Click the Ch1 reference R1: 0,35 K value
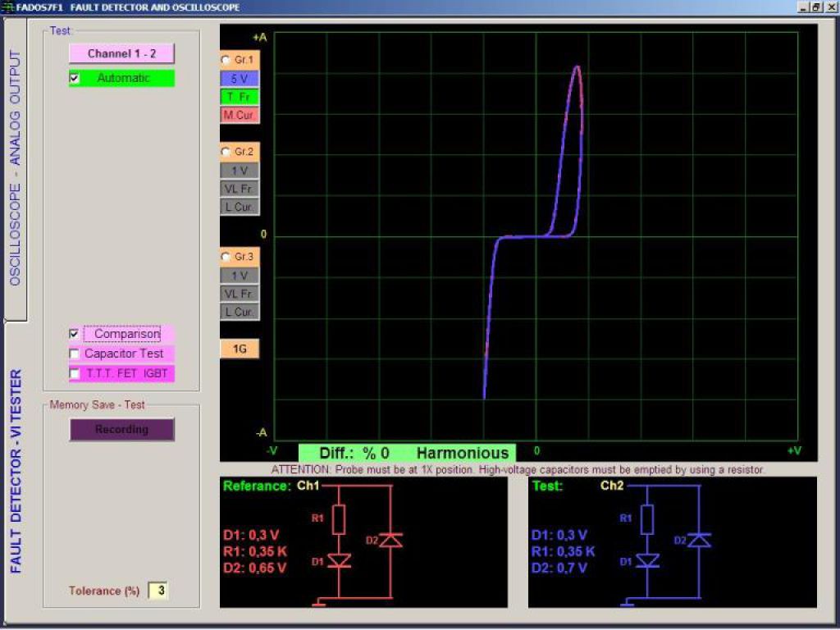840x630 pixels. click(255, 551)
